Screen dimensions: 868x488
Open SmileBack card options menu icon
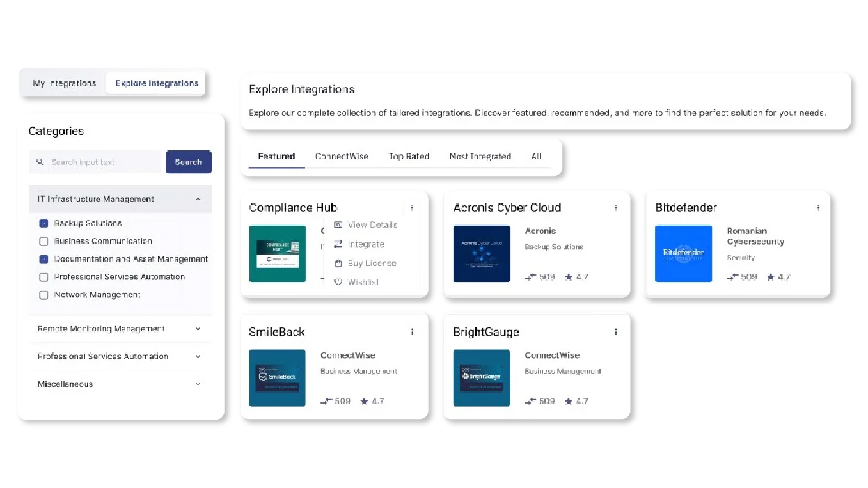[x=411, y=332]
